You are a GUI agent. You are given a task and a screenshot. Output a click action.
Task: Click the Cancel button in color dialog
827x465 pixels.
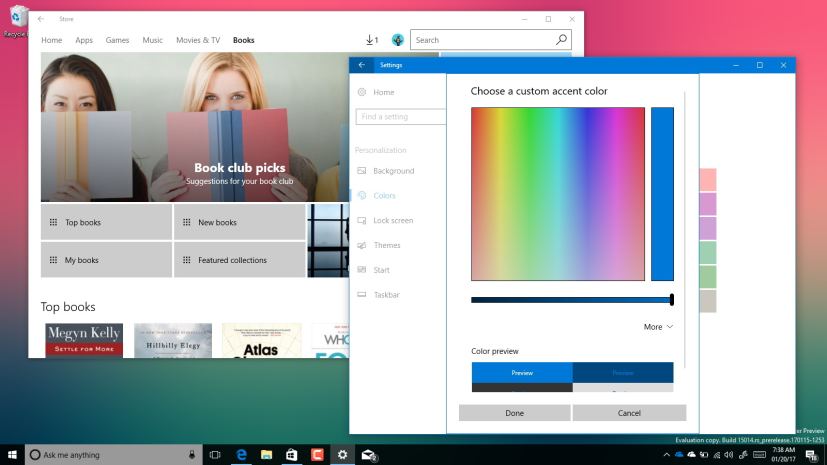click(629, 413)
